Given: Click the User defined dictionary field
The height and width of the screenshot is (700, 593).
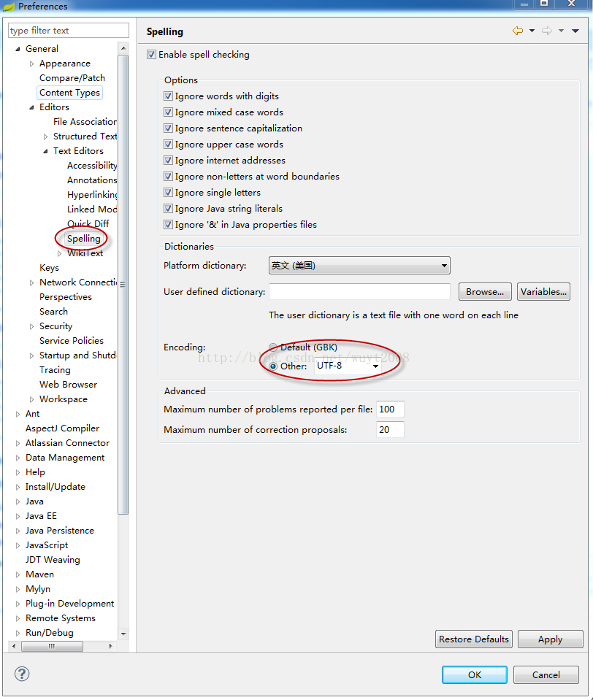Looking at the screenshot, I should tap(359, 291).
